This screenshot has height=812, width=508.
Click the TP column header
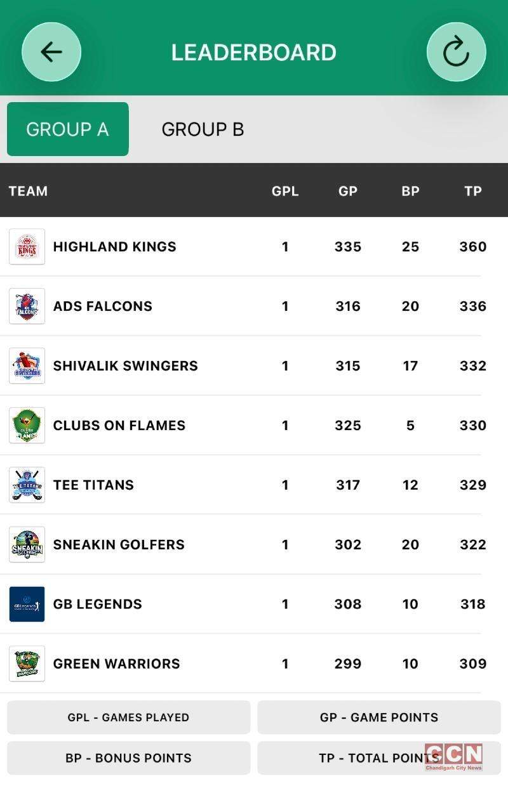[473, 191]
